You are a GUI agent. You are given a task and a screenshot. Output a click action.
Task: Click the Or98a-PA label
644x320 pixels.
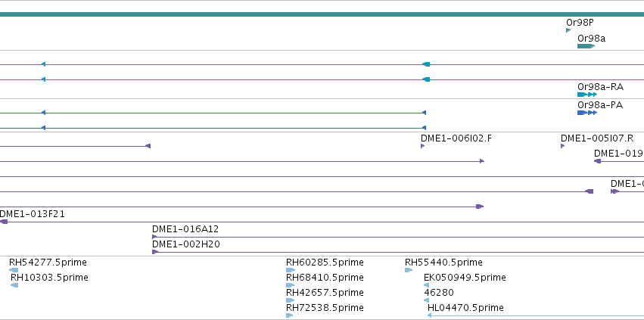point(600,105)
